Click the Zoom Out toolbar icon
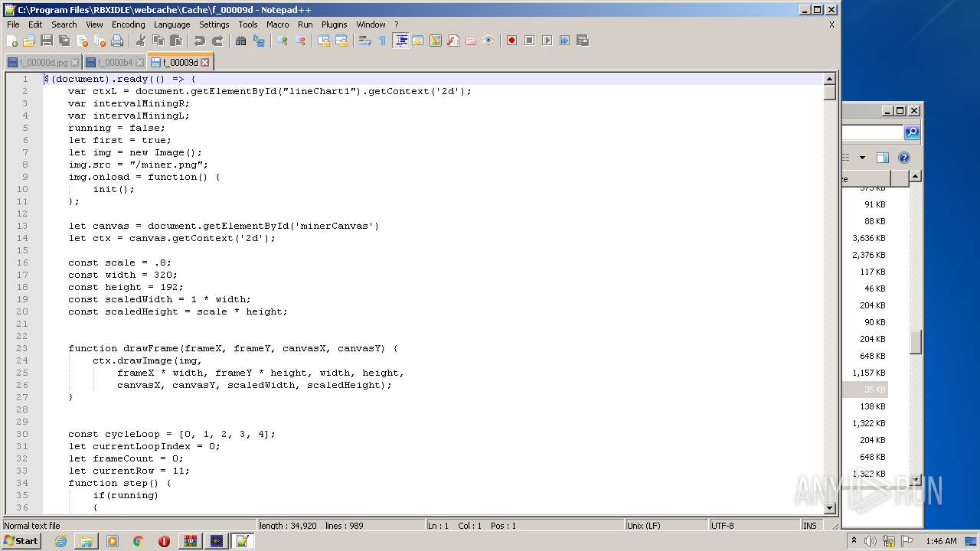The height and width of the screenshot is (551, 980). click(x=299, y=41)
